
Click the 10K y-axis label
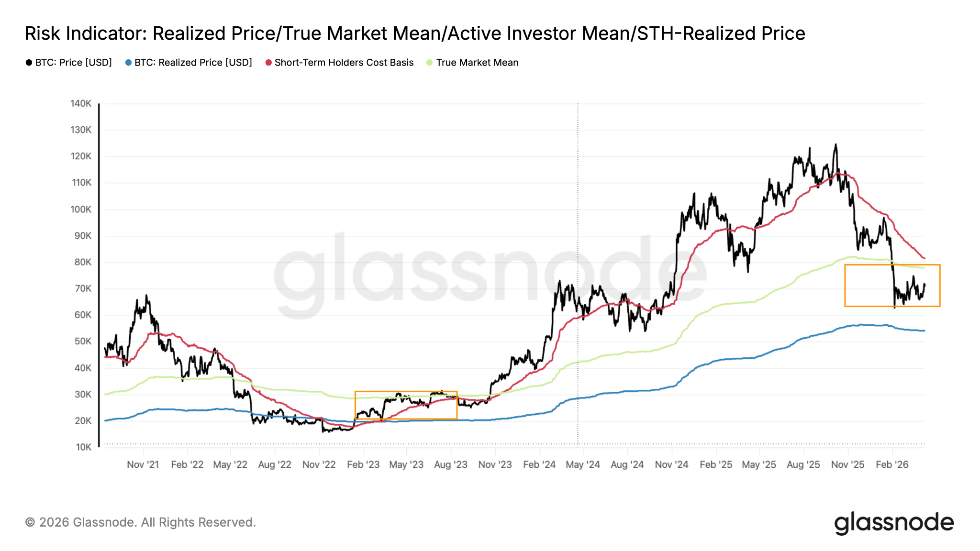click(x=83, y=447)
